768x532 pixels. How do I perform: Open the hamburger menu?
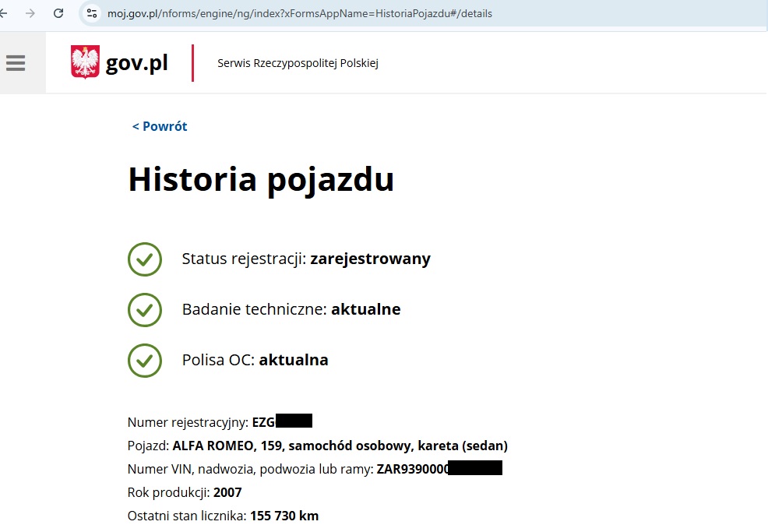point(16,62)
